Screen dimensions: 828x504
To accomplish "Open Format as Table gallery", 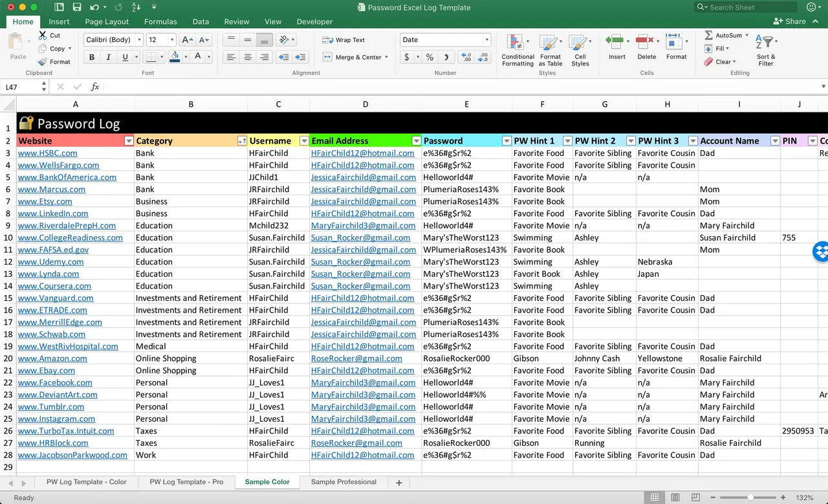I will [550, 50].
